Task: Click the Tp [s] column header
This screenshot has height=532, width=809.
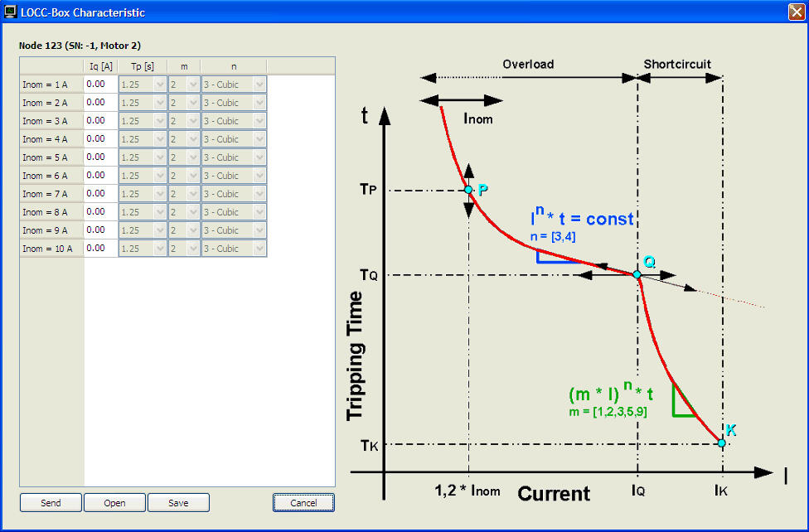Action: (143, 66)
